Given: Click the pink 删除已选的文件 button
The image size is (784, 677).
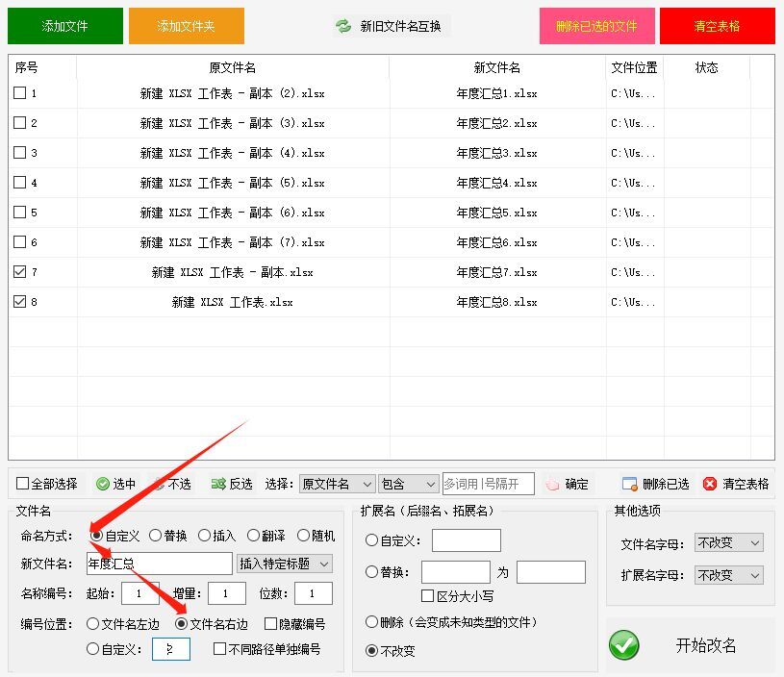Looking at the screenshot, I should (596, 26).
